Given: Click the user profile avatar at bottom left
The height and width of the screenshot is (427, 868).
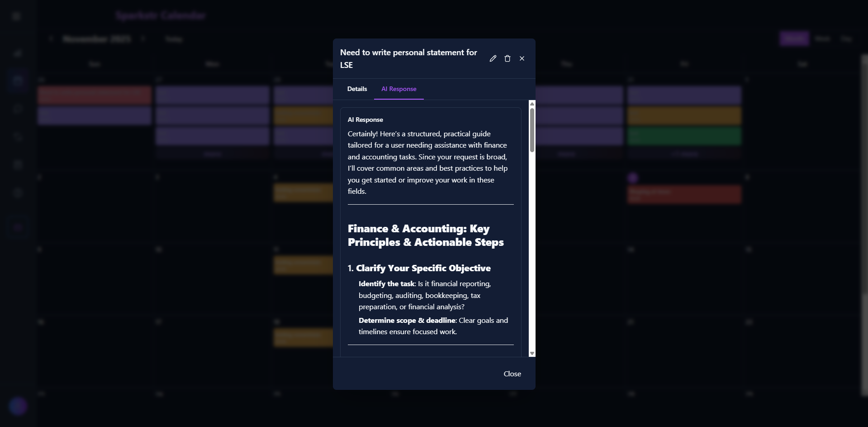Looking at the screenshot, I should (18, 406).
